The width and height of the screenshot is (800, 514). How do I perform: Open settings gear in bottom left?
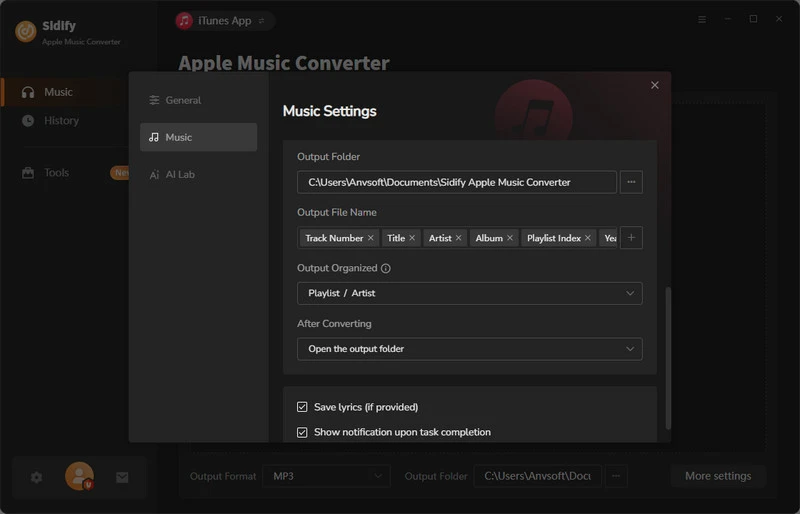click(36, 477)
